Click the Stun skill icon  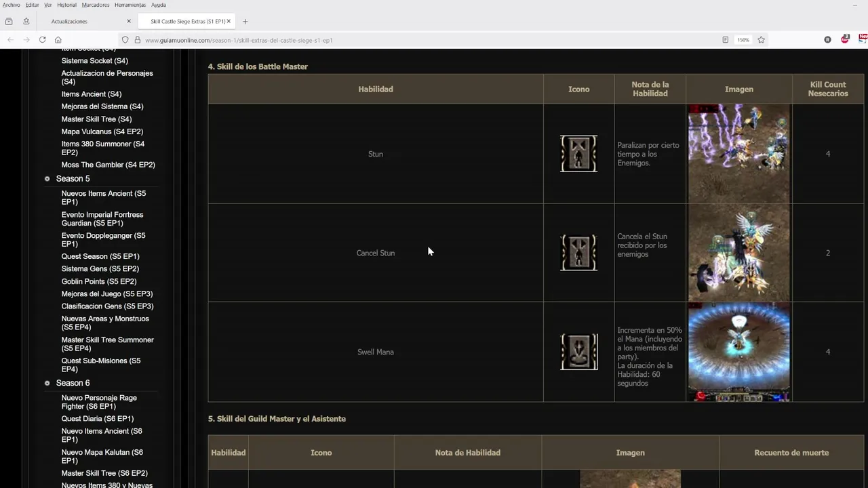(x=578, y=153)
